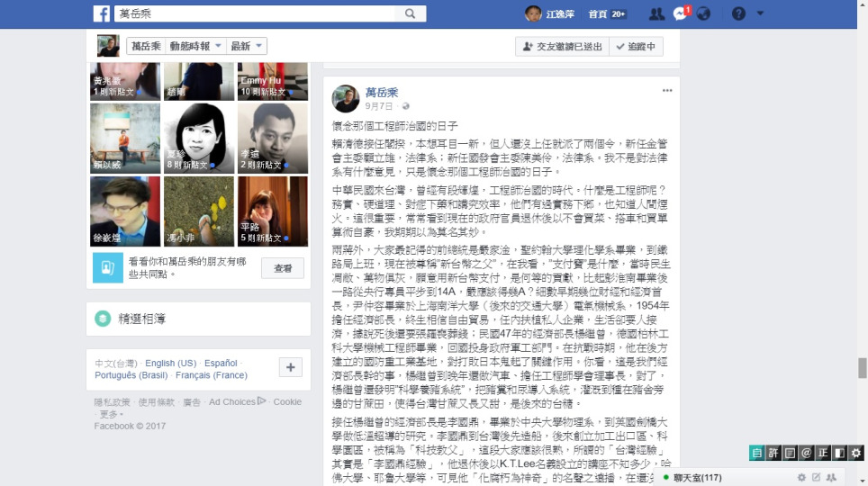Open friend thumbnail 徐嶔煌
Screen dimensions: 868x486
(x=125, y=211)
